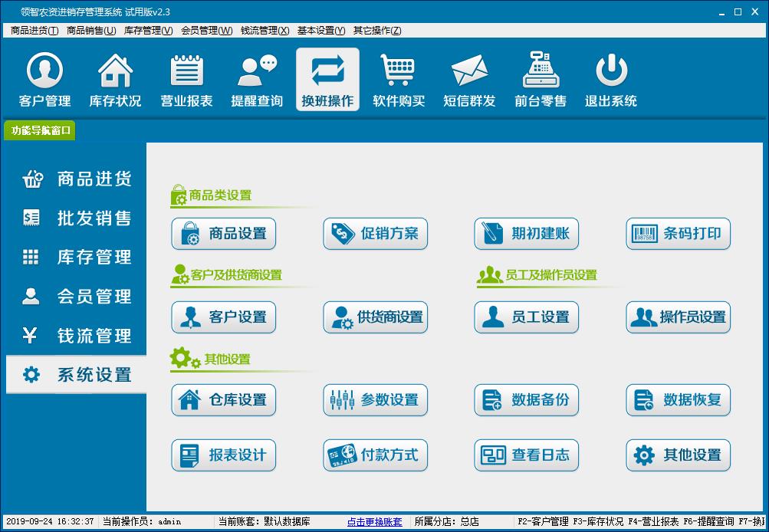Select 换班操作 shift-change icon
The height and width of the screenshot is (532, 769).
(327, 80)
